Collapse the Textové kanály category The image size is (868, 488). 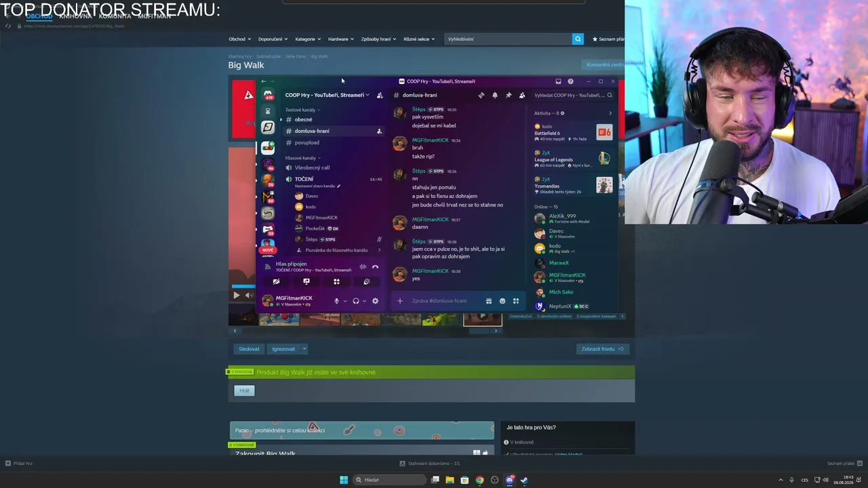(x=302, y=110)
